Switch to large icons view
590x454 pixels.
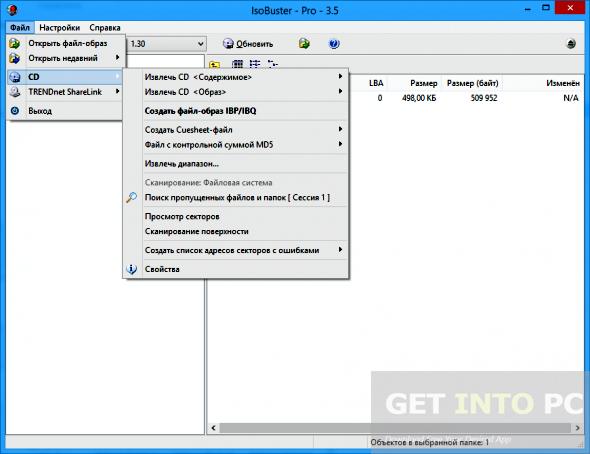237,64
